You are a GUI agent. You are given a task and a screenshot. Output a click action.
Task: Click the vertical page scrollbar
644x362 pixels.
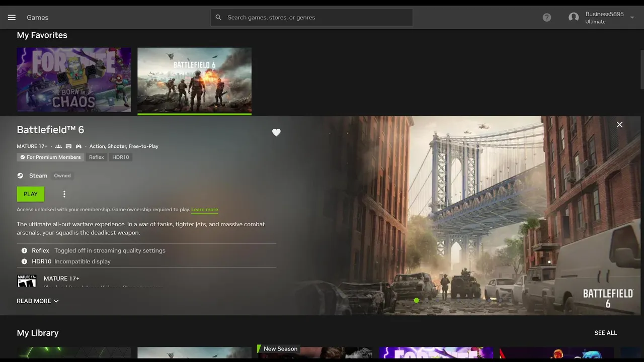tap(642, 70)
